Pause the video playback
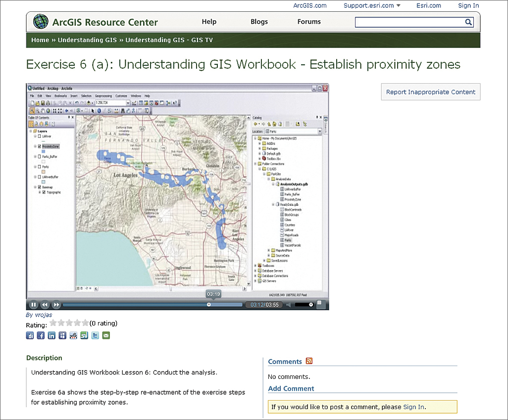This screenshot has width=508, height=420. point(33,305)
